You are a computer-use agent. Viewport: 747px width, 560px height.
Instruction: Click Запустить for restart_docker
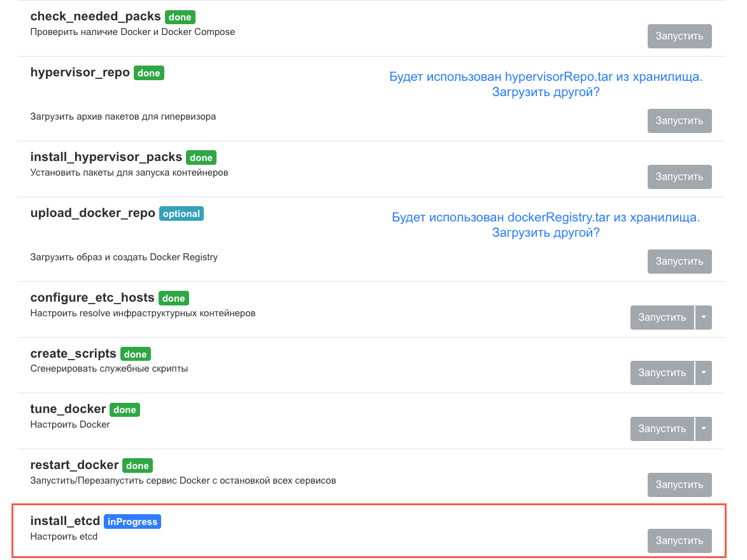[679, 485]
